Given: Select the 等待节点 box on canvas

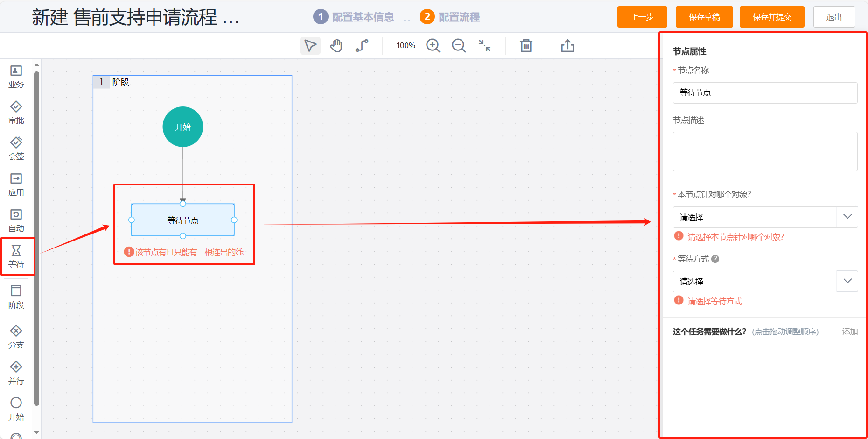Looking at the screenshot, I should point(183,220).
